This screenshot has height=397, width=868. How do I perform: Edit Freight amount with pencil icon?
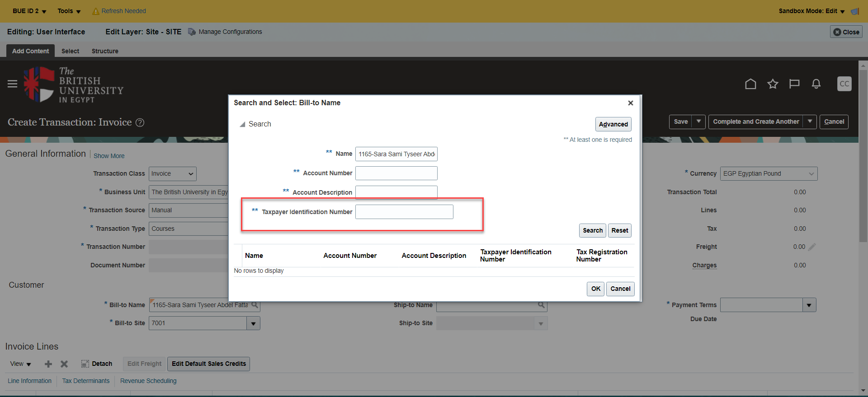(x=812, y=247)
